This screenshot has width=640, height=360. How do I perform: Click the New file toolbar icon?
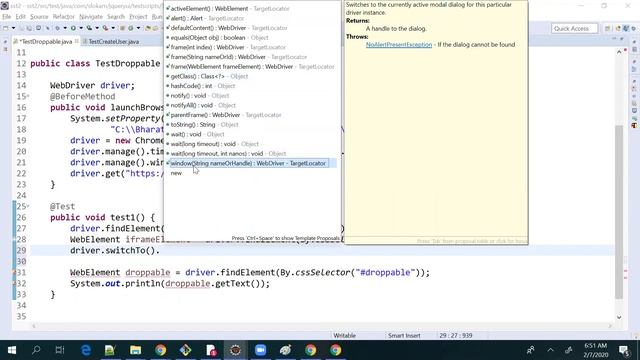point(5,28)
